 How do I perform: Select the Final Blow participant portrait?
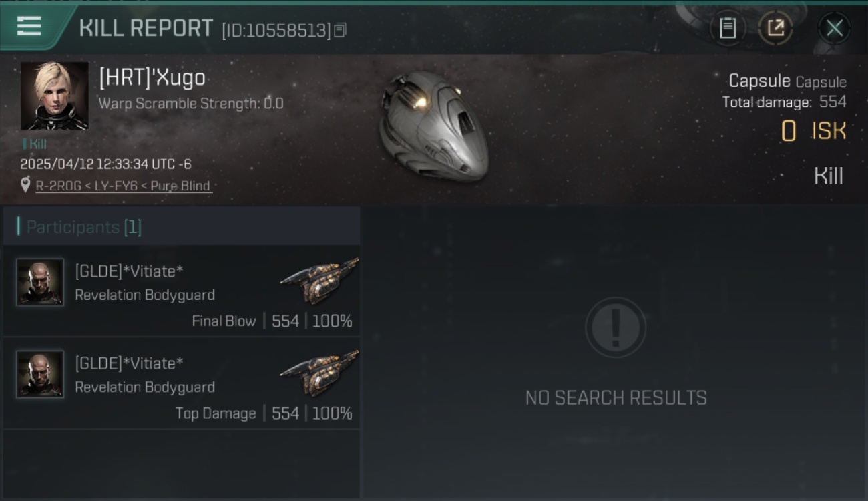pos(40,282)
